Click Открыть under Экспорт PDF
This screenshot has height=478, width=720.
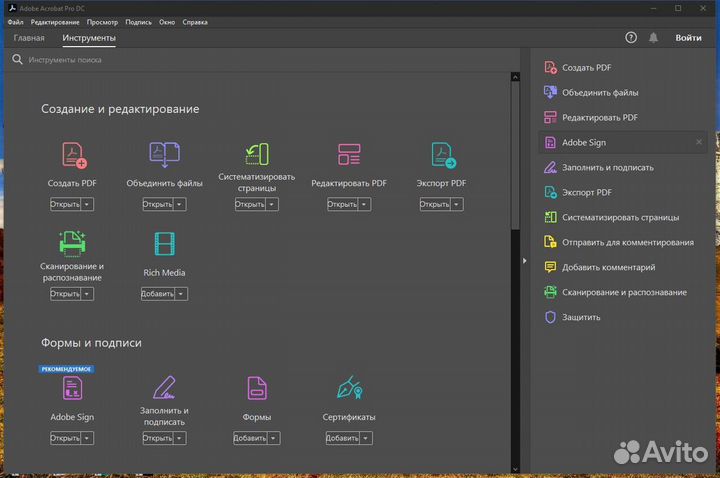coord(435,204)
